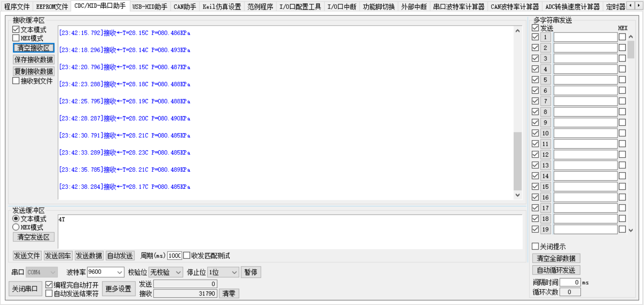This screenshot has height=305, width=644.
Task: Click the 关闭串口 button
Action: point(25,289)
